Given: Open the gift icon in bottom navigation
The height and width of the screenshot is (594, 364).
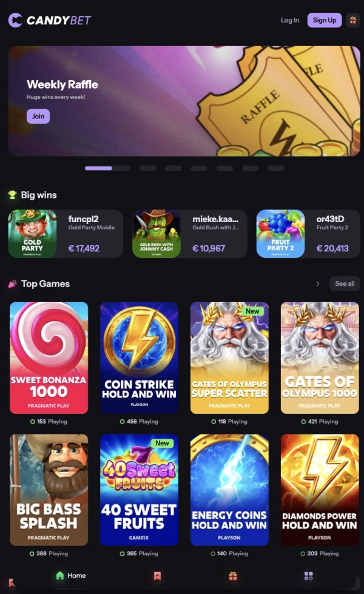Looking at the screenshot, I should pyautogui.click(x=233, y=576).
